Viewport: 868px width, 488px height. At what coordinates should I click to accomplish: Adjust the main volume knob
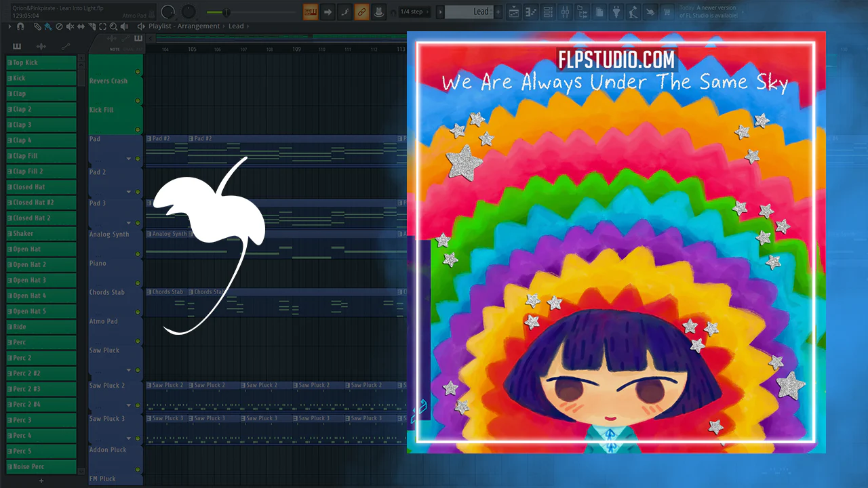tap(169, 12)
